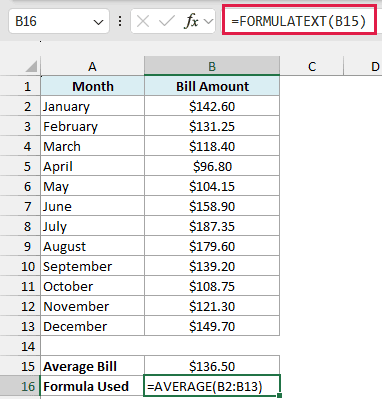Click the Month header cell
Viewport: 382px width, 399px height.
(x=93, y=86)
